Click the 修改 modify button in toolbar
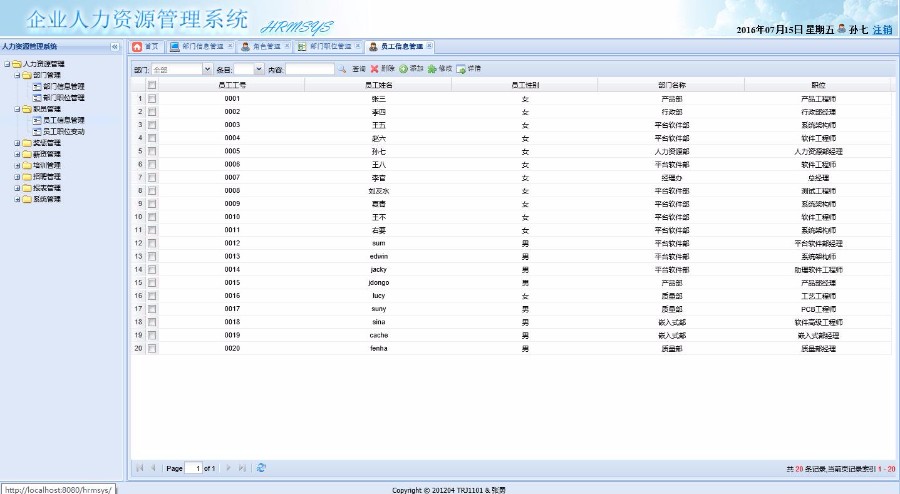The image size is (900, 494). tap(440, 69)
